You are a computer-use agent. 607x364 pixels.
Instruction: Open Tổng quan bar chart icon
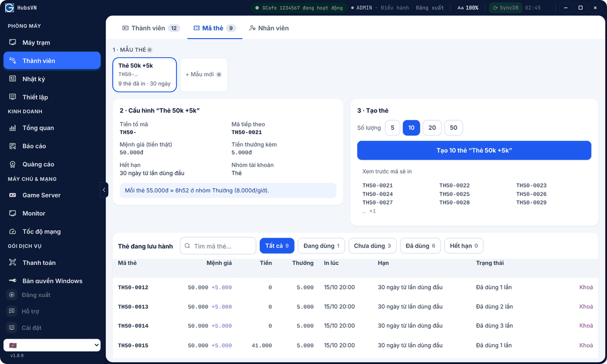pos(12,127)
